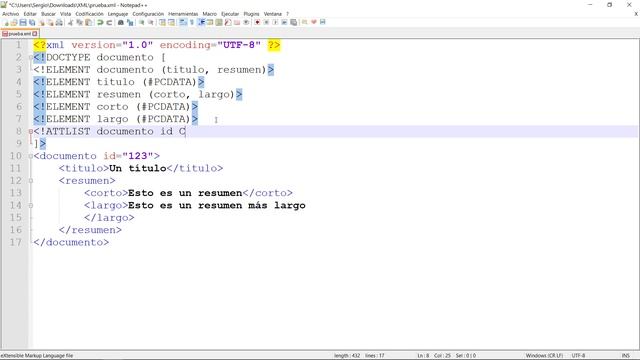Screen dimensions: 640x360
Task: Collapse the largo fold at line 14
Action: tap(31, 205)
